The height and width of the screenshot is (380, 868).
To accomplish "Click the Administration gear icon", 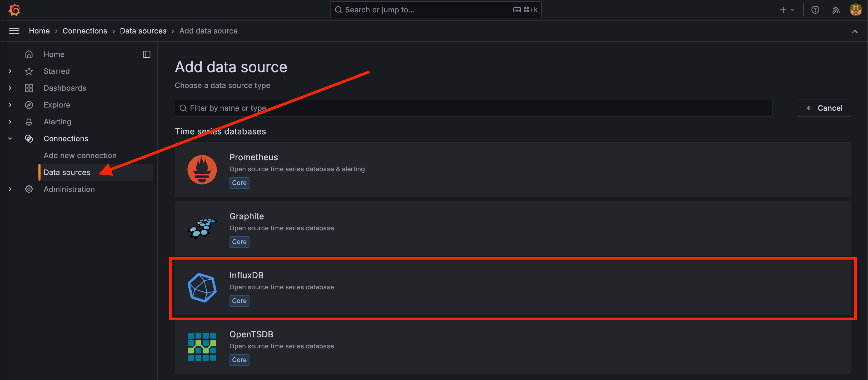I will pyautogui.click(x=29, y=189).
